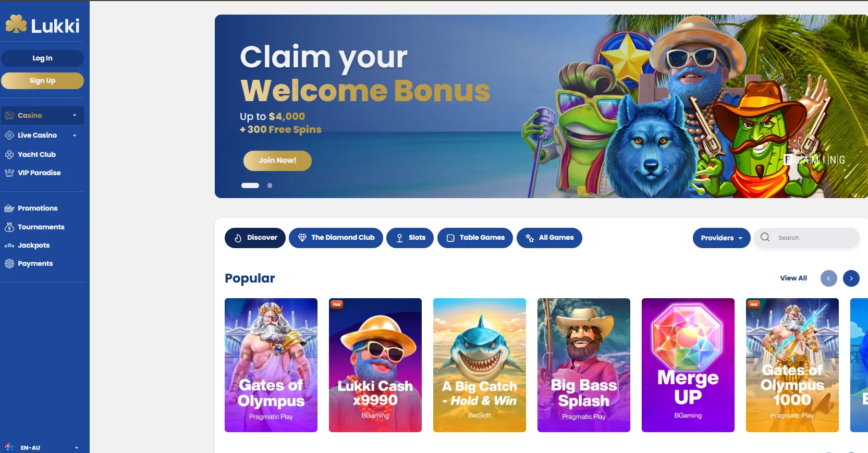Select the first banner slide indicator
Image resolution: width=868 pixels, height=453 pixels.
(250, 185)
